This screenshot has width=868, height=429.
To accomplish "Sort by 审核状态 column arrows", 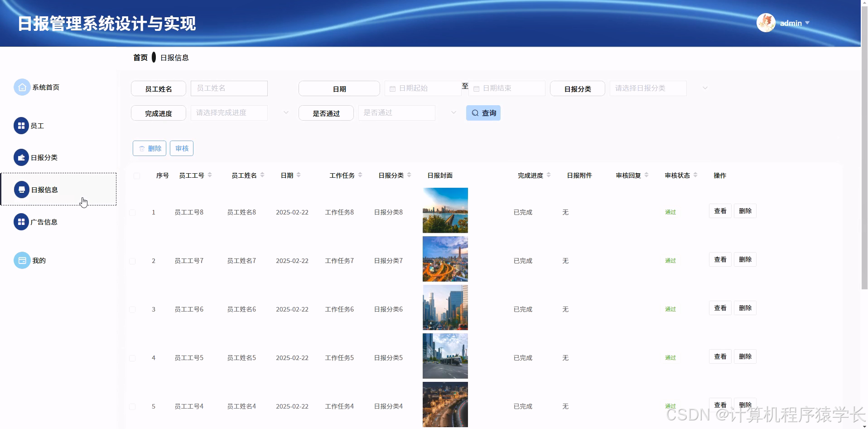I will (695, 175).
